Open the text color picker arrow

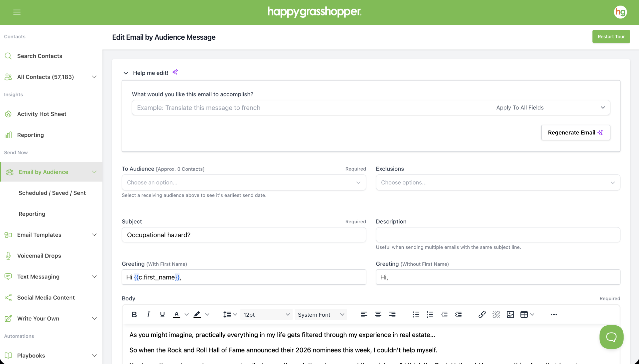(186, 314)
